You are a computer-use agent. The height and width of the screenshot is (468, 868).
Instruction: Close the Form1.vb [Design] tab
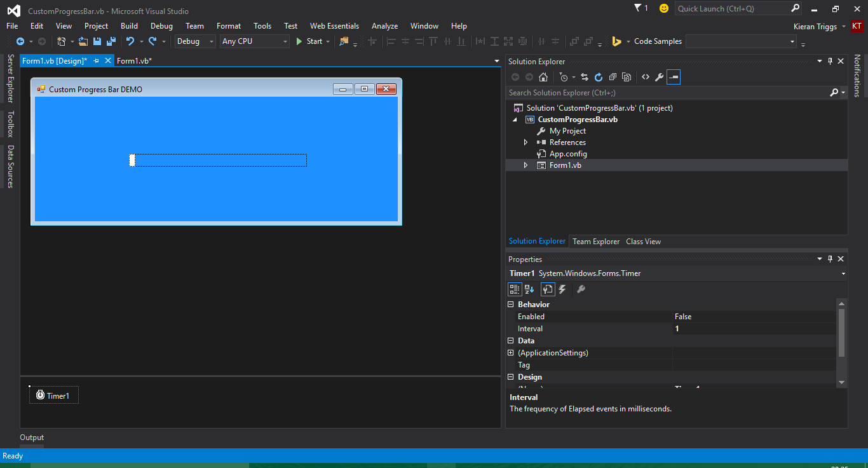[108, 60]
